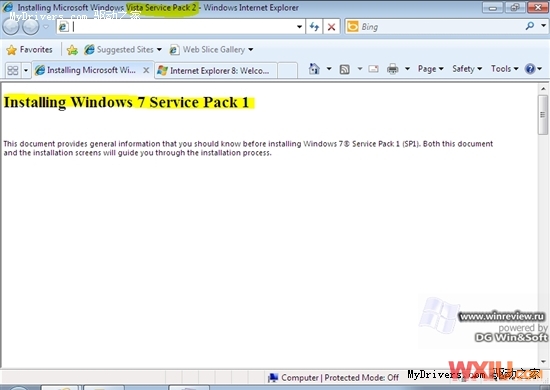Open a new blank tab
Viewport: 550px width, 390px height.
tap(287, 70)
